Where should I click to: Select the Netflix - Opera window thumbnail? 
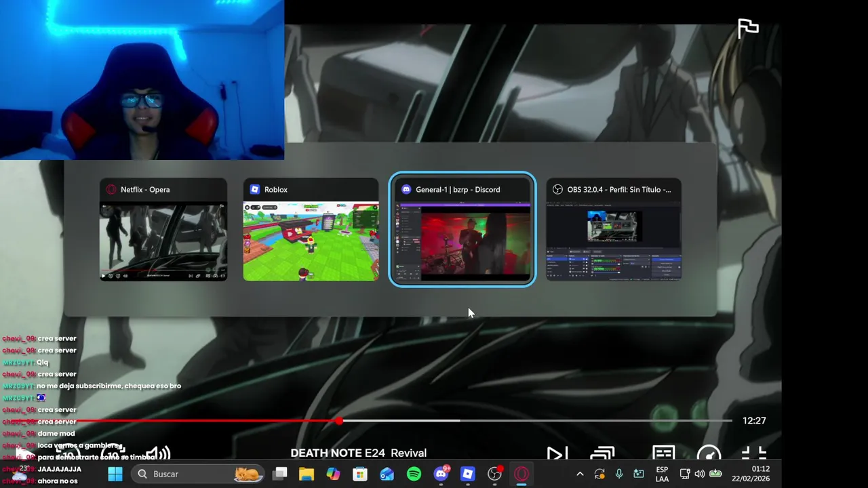click(163, 230)
